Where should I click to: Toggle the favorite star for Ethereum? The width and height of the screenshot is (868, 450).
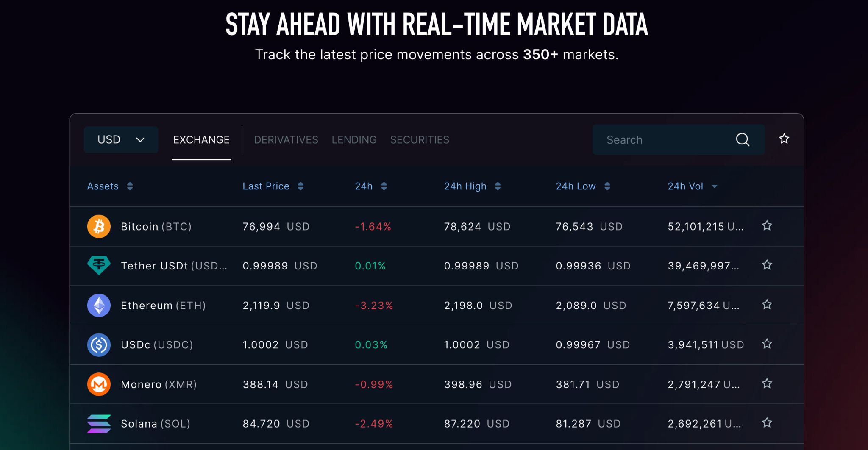point(767,304)
